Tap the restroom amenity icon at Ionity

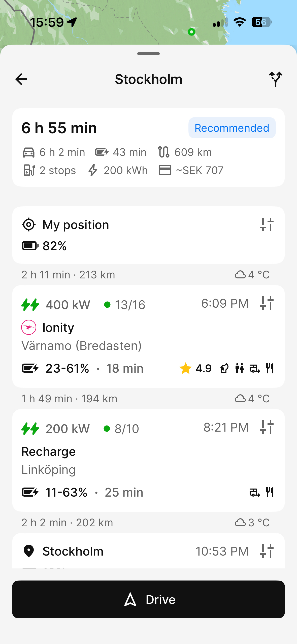click(x=240, y=368)
